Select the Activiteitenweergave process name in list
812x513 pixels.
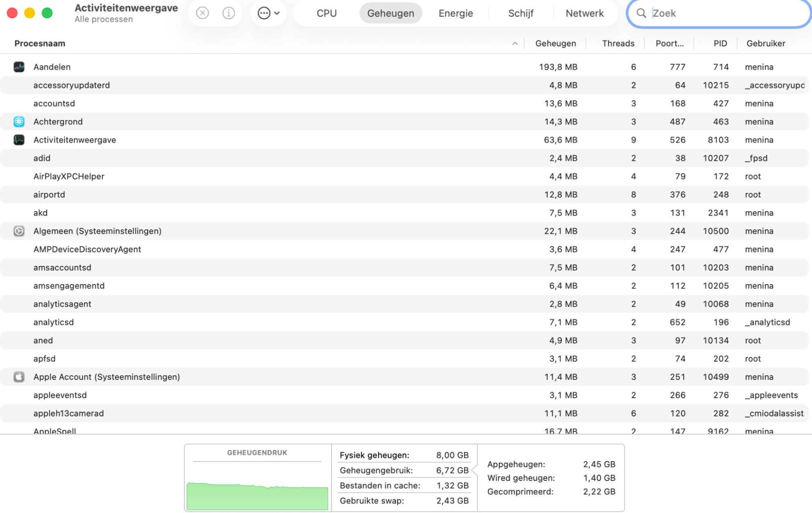coord(75,140)
